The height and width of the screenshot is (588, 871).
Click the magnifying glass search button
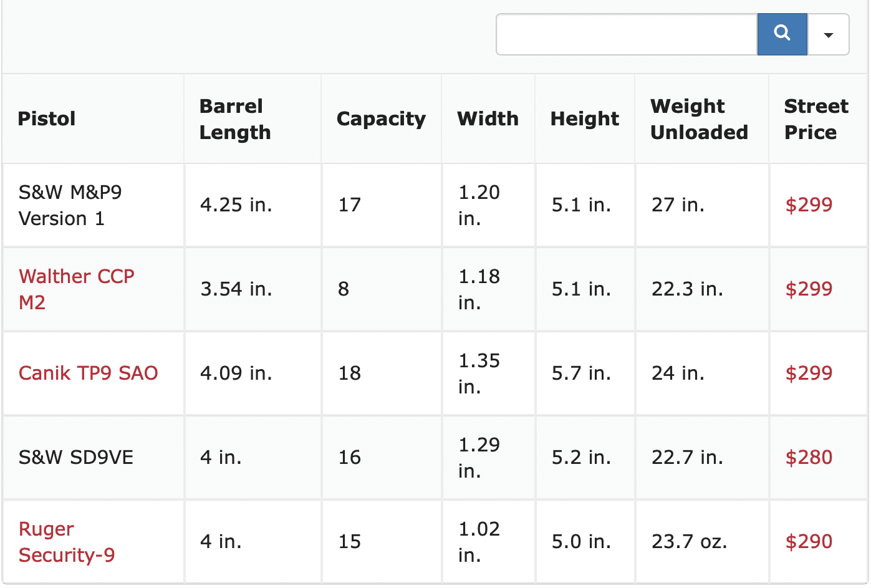(782, 34)
